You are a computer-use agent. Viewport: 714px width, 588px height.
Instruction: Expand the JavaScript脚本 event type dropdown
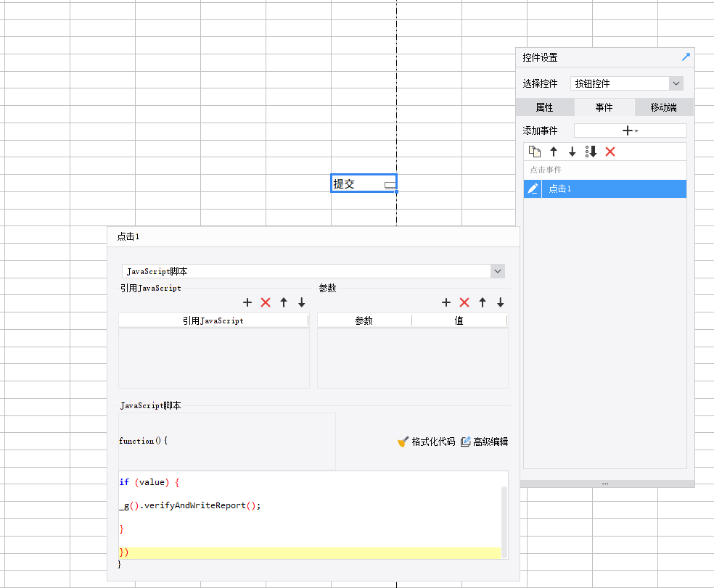(497, 271)
